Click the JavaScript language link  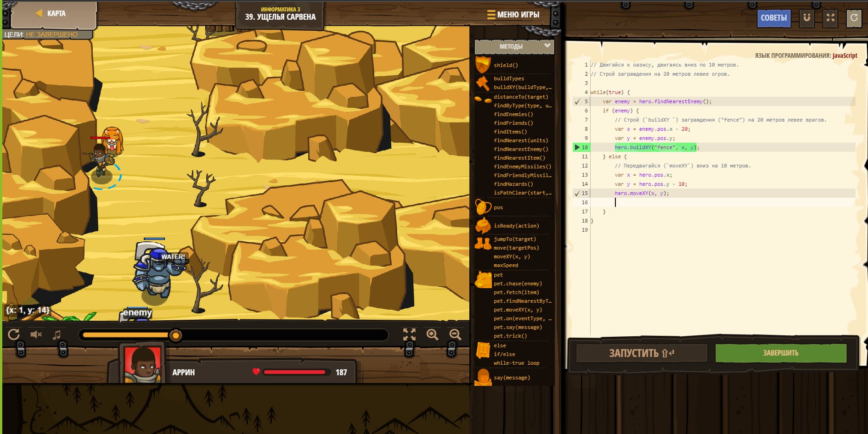coord(845,56)
